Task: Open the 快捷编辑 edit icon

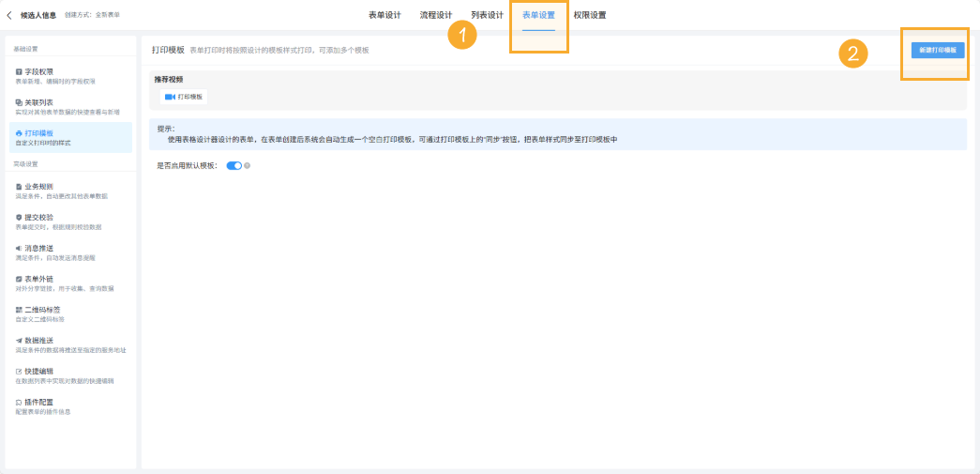Action: tap(19, 371)
